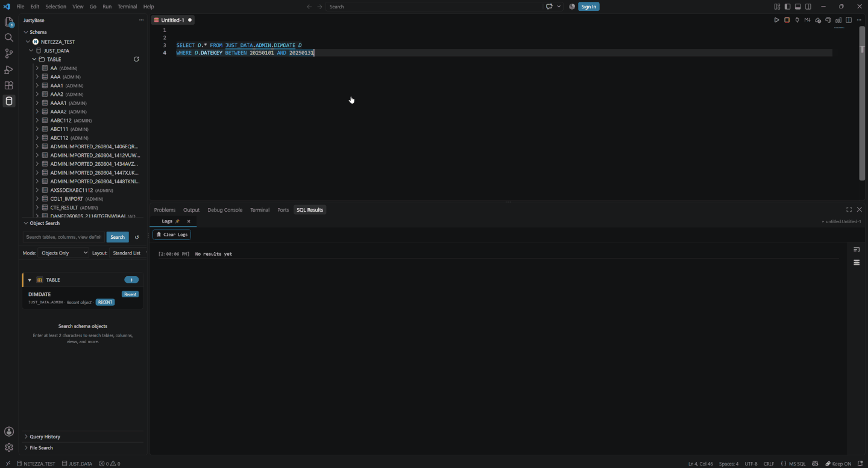The image size is (868, 468).
Task: Expand the ABC111 (ADMIN) table node
Action: pyautogui.click(x=37, y=129)
